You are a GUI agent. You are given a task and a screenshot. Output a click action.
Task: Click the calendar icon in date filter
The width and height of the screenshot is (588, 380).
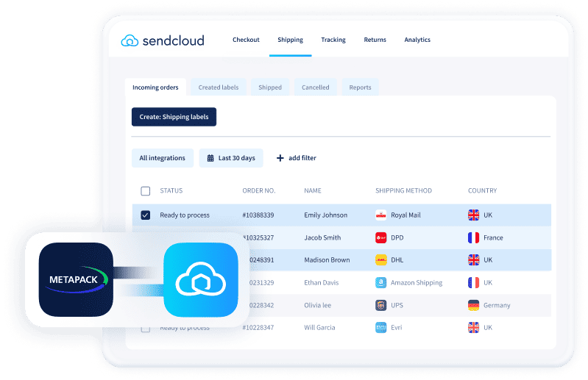(210, 158)
